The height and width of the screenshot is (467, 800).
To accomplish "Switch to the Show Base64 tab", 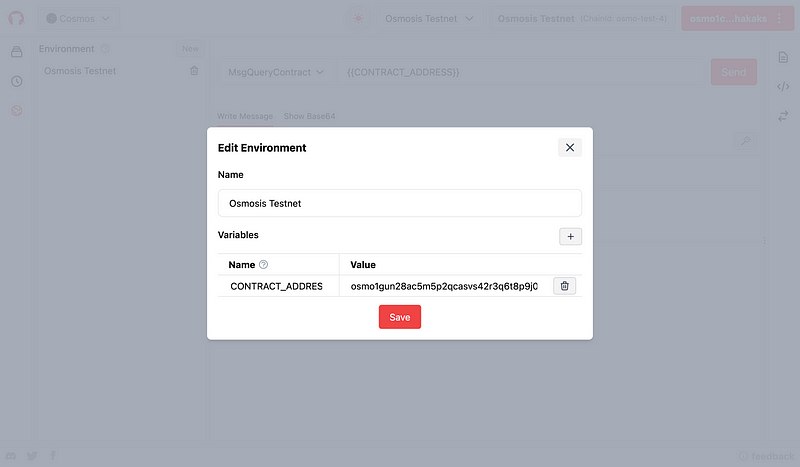I will click(309, 116).
